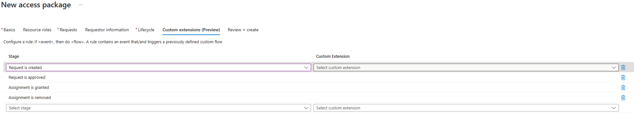Delete the Request is approved rule
The height and width of the screenshot is (125, 644).
point(623,77)
